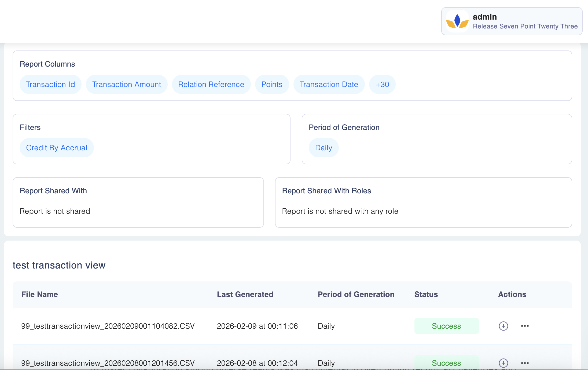Click the Status column header
Screen dimensions: 588x370
[x=426, y=294]
